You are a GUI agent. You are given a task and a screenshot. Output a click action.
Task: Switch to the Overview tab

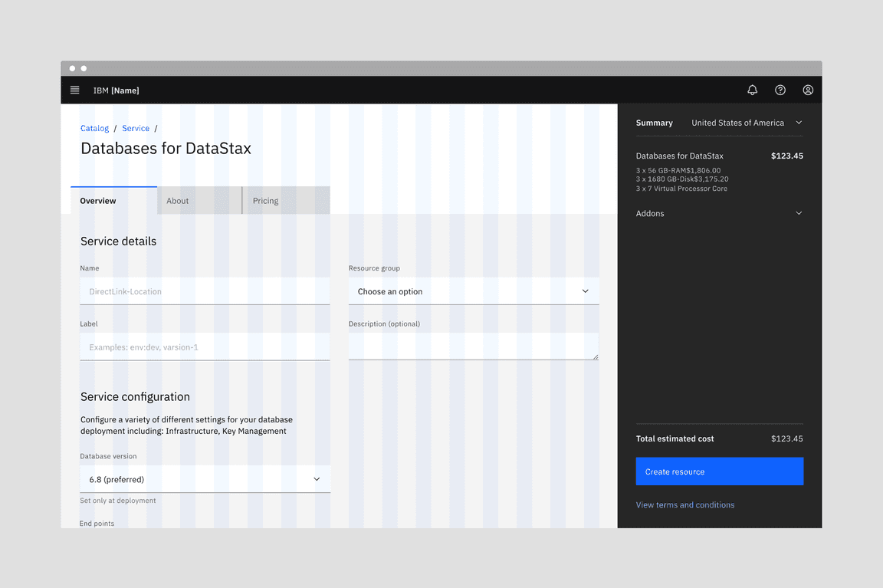(113, 201)
